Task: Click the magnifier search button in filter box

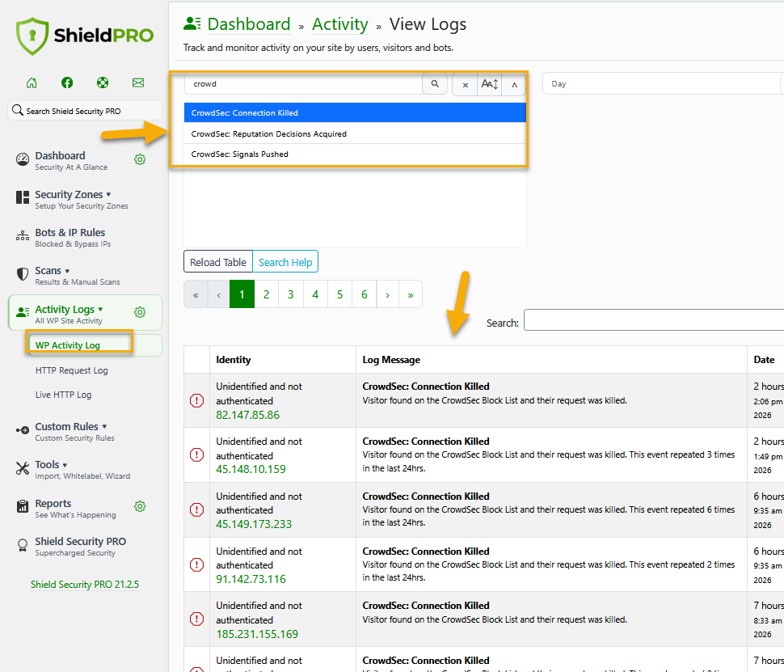Action: click(x=435, y=83)
